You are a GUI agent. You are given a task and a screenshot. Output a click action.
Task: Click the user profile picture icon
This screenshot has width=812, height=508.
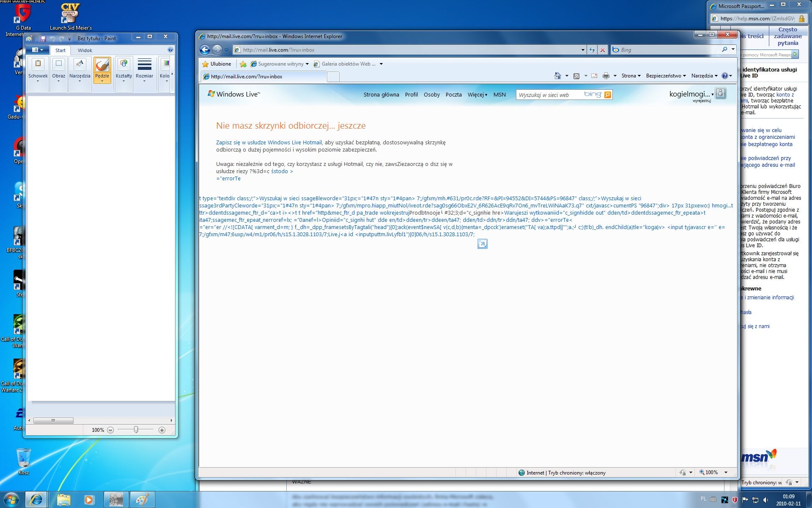[x=721, y=93]
